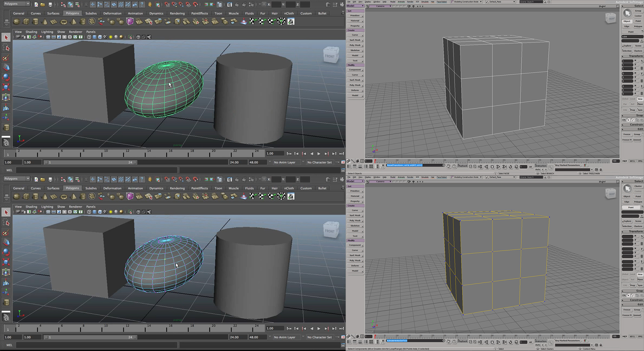Toggle Snap ON button in upper Softimage window
644x351 pixels.
(624, 120)
